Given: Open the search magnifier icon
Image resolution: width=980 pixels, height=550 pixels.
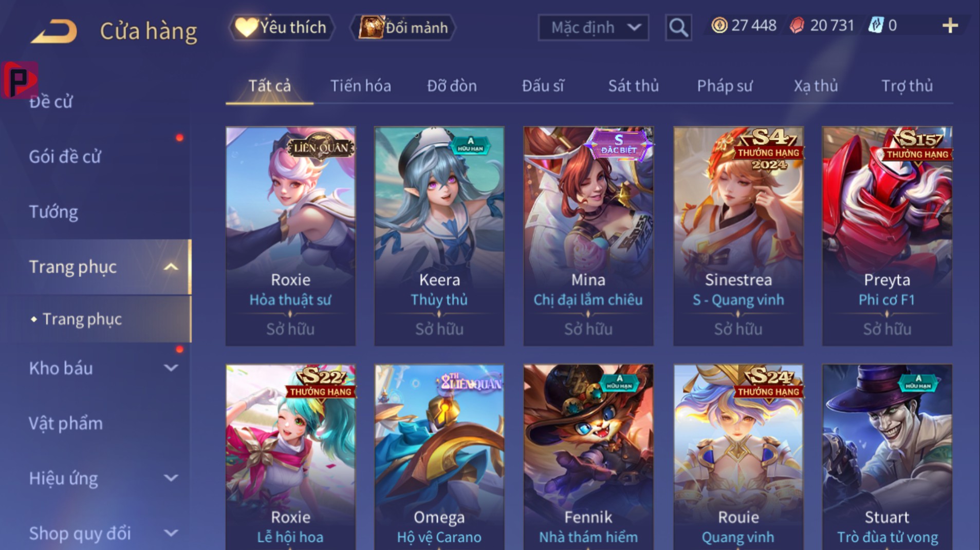Looking at the screenshot, I should tap(678, 27).
